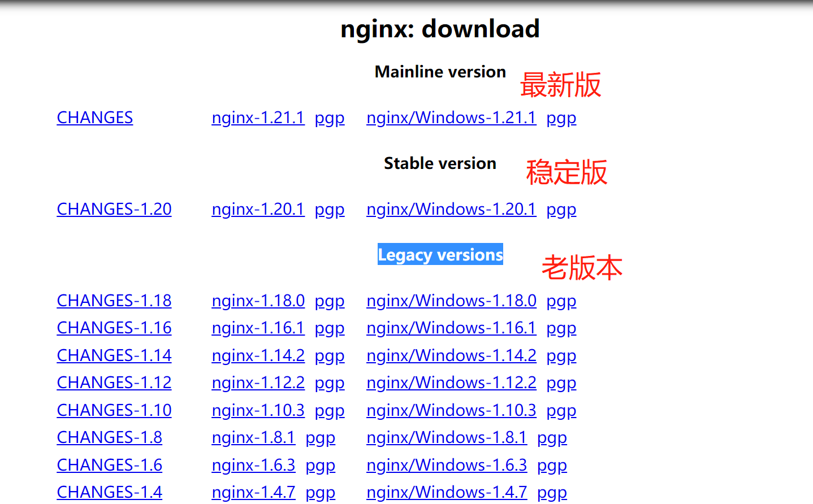Download nginx/Windows-1.4.7

pos(447,492)
